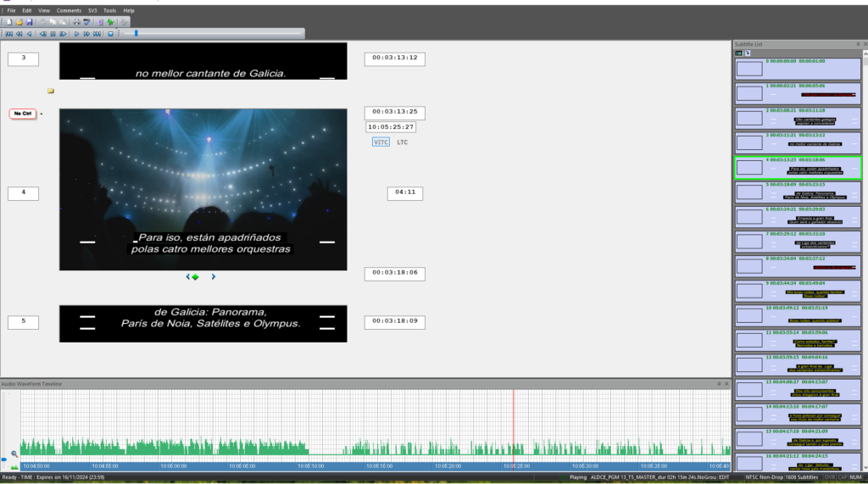The image size is (868, 484).
Task: Select subtitle 5 in Subtitle List
Action: [797, 192]
